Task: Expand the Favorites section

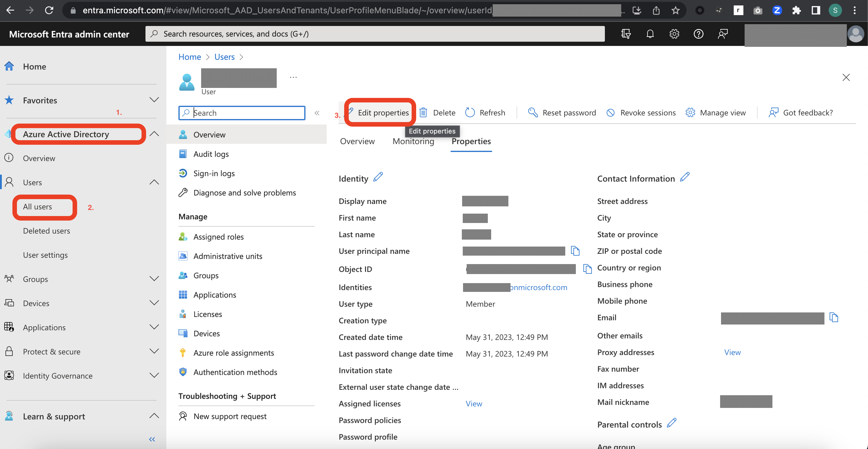Action: pos(154,100)
